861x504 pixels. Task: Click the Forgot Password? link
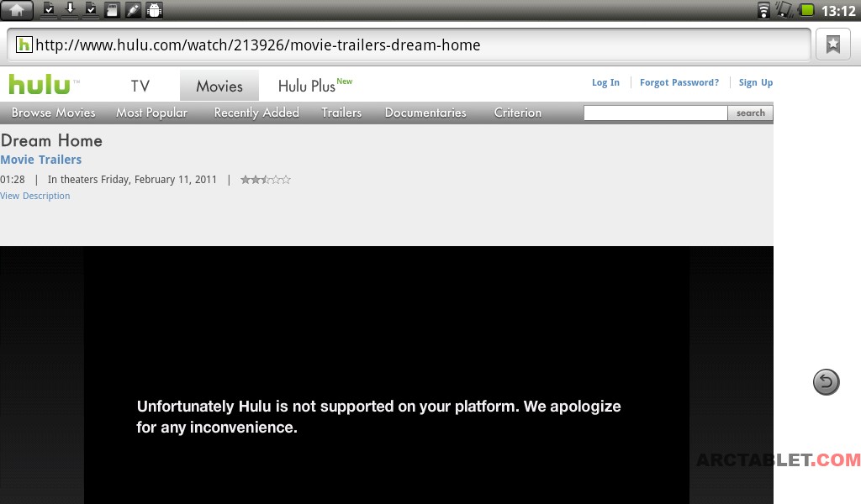coord(679,82)
